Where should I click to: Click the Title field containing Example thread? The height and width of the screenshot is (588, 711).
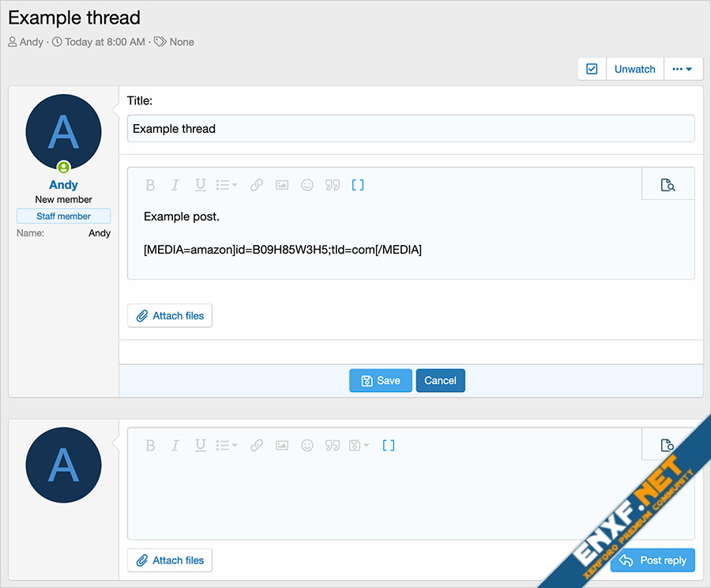(x=411, y=129)
